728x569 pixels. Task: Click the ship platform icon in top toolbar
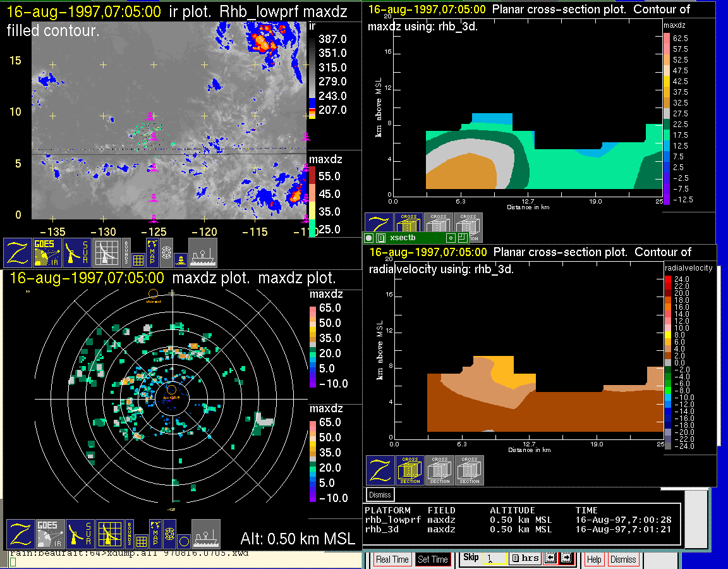(x=203, y=252)
